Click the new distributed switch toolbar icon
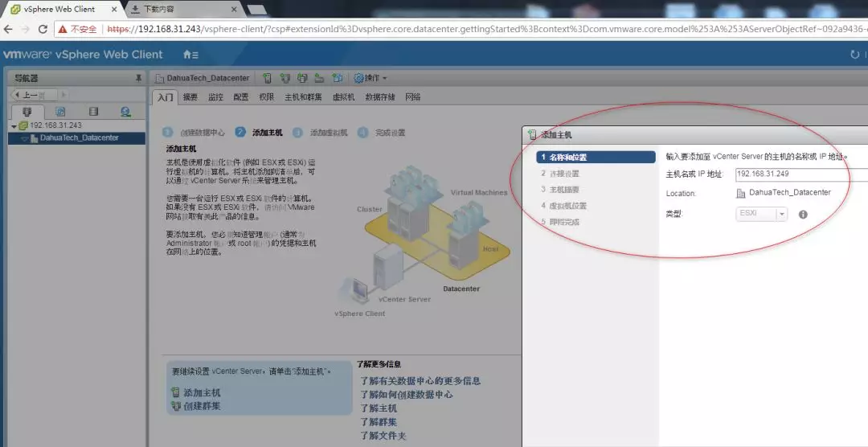 [337, 78]
